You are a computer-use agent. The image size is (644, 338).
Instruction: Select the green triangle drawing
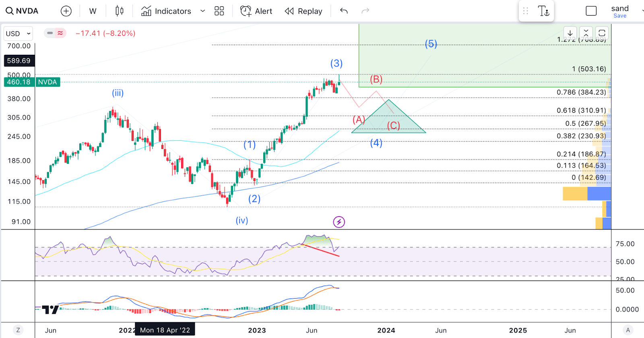click(x=389, y=121)
